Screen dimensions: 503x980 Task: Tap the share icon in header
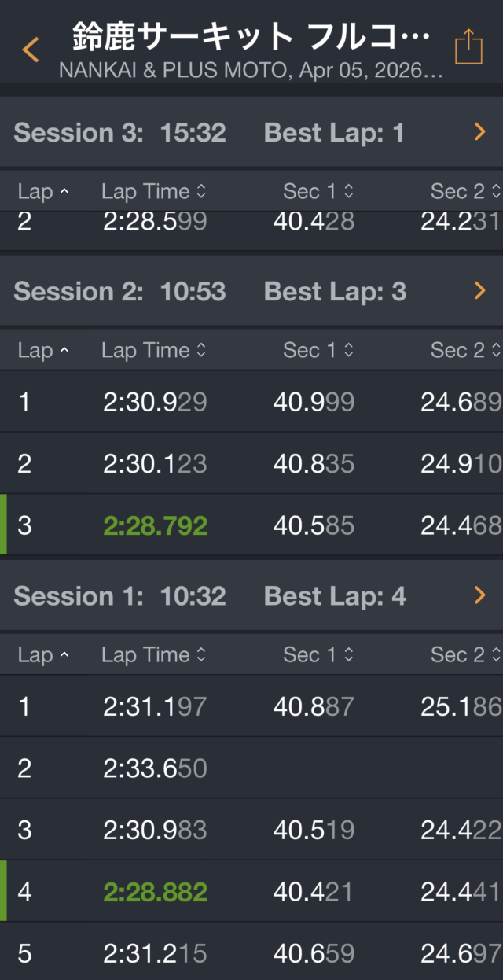[468, 47]
